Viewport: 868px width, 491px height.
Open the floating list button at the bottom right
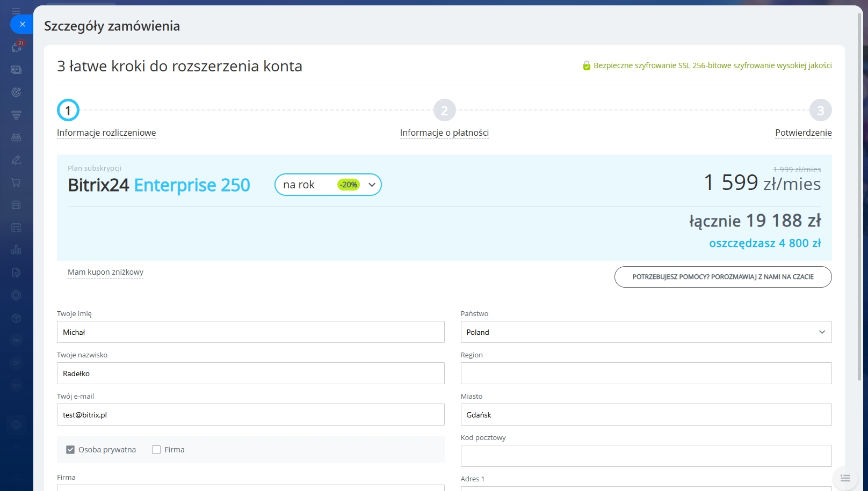845,478
